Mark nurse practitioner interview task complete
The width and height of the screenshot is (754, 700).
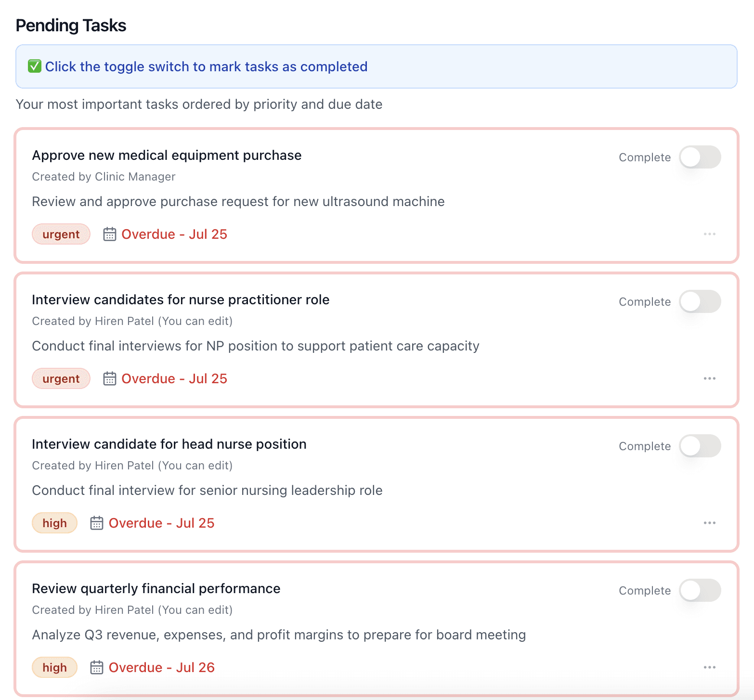700,302
